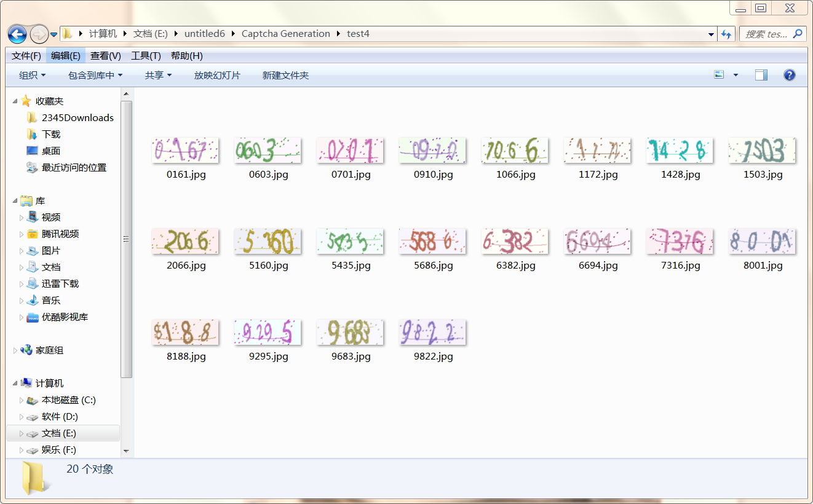Click the Back navigation arrow button
813x504 pixels.
(17, 34)
